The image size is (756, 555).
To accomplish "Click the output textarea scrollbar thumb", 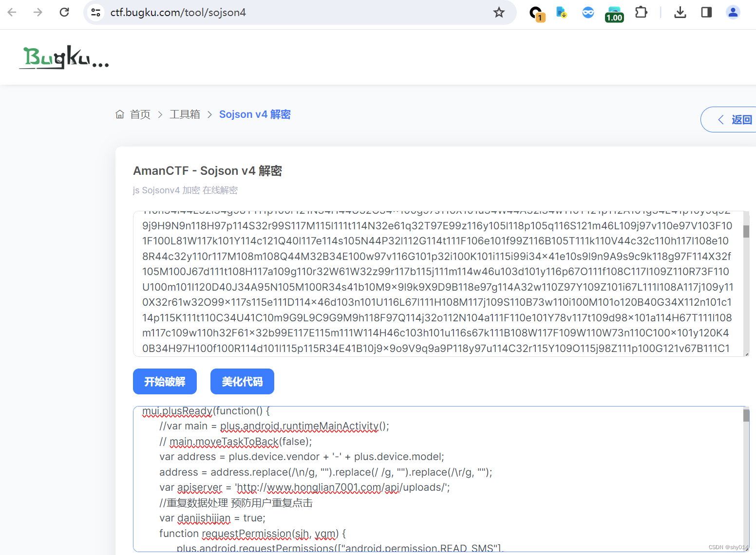I will (746, 415).
